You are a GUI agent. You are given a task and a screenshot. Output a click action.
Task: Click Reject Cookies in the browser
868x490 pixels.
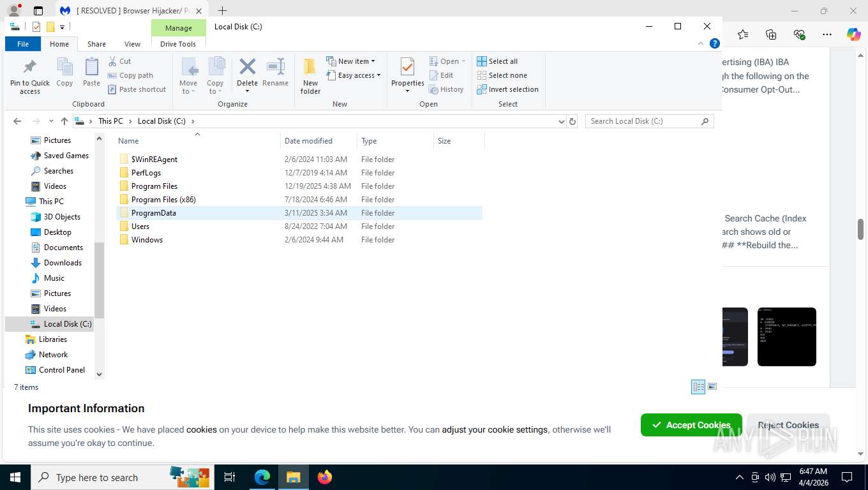point(788,425)
